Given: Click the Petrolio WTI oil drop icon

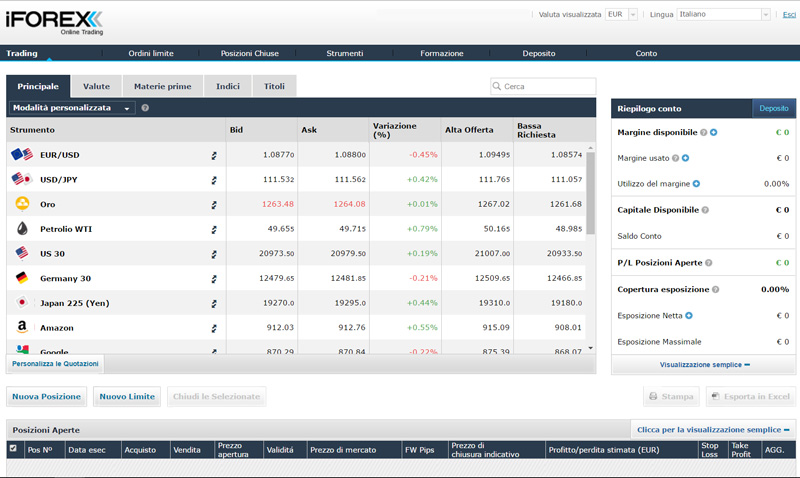Looking at the screenshot, I should click(22, 229).
